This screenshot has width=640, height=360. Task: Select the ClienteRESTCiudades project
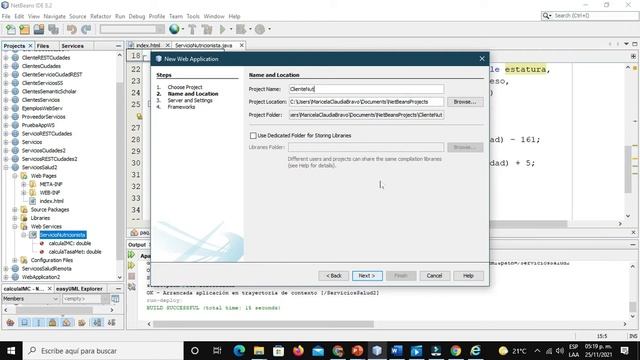(x=46, y=58)
